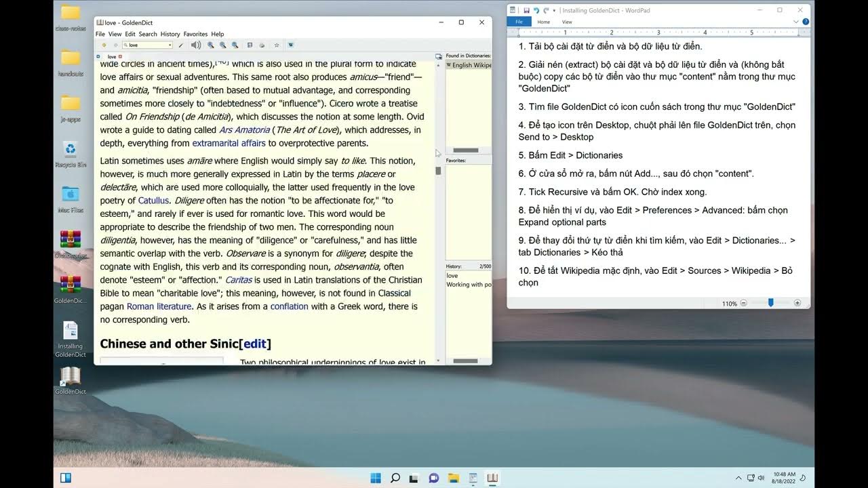Click the WordPad zoom slider handle
Image resolution: width=868 pixels, height=488 pixels.
pos(770,303)
